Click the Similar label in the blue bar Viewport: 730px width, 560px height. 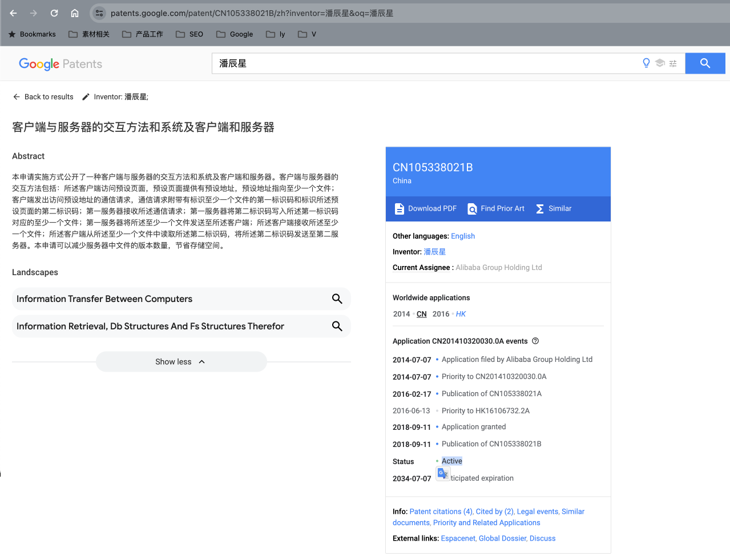pos(560,209)
